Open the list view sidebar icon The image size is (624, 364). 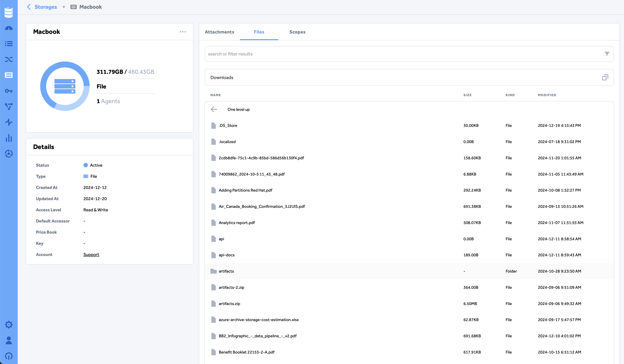pyautogui.click(x=9, y=44)
